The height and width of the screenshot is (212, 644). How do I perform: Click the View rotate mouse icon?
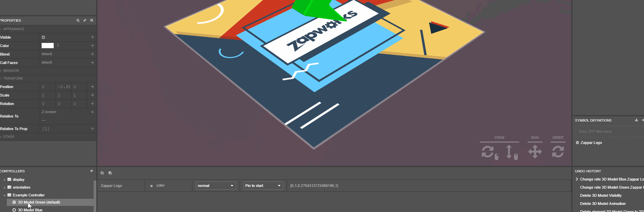[490, 152]
